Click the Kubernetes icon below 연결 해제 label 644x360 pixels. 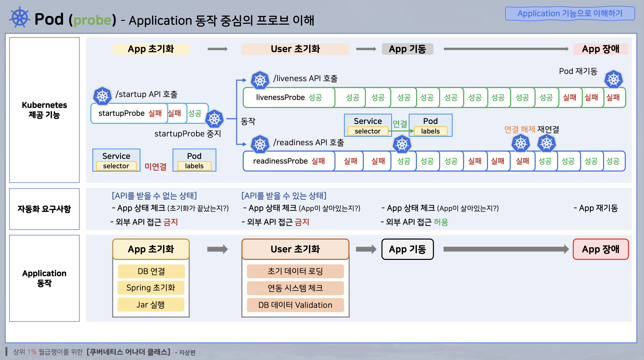click(521, 143)
